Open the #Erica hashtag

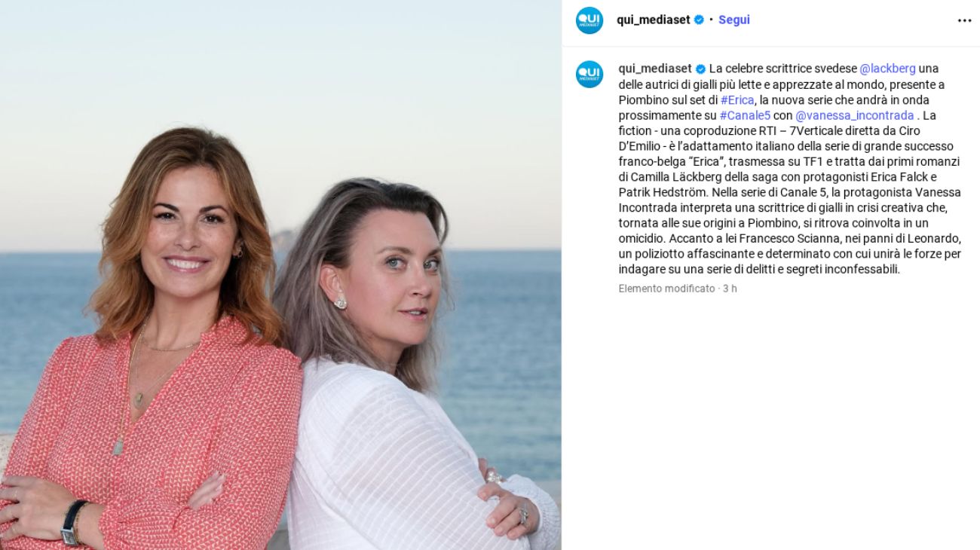pyautogui.click(x=737, y=100)
